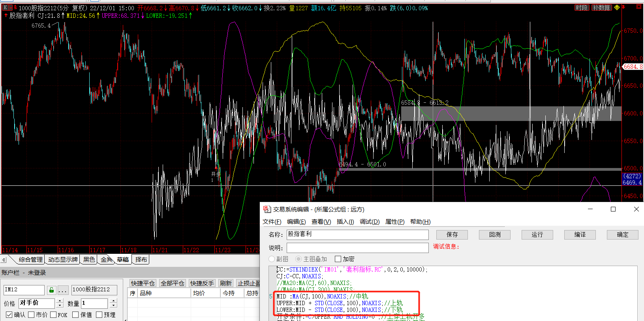Click the 编译 compile button
The image size is (644, 321).
580,235
